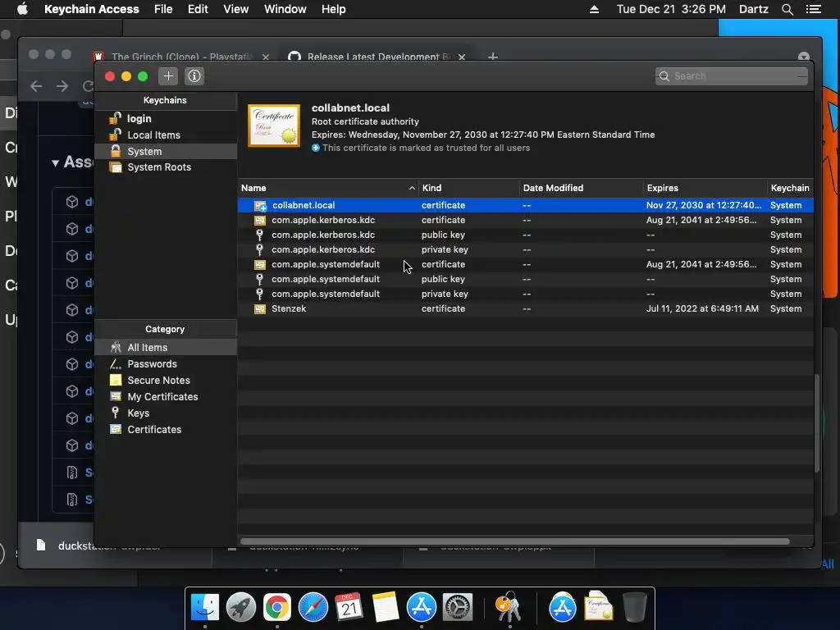Open Finder from the Dock

coord(205,608)
